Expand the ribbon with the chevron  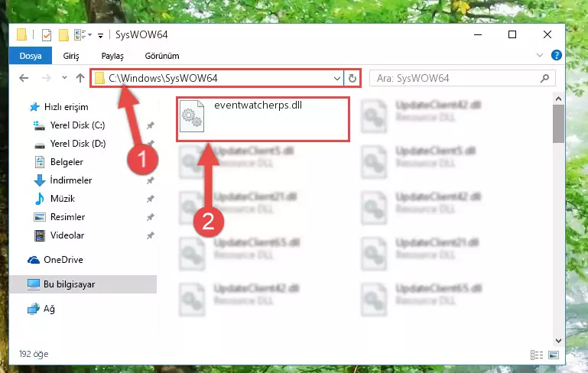click(540, 56)
